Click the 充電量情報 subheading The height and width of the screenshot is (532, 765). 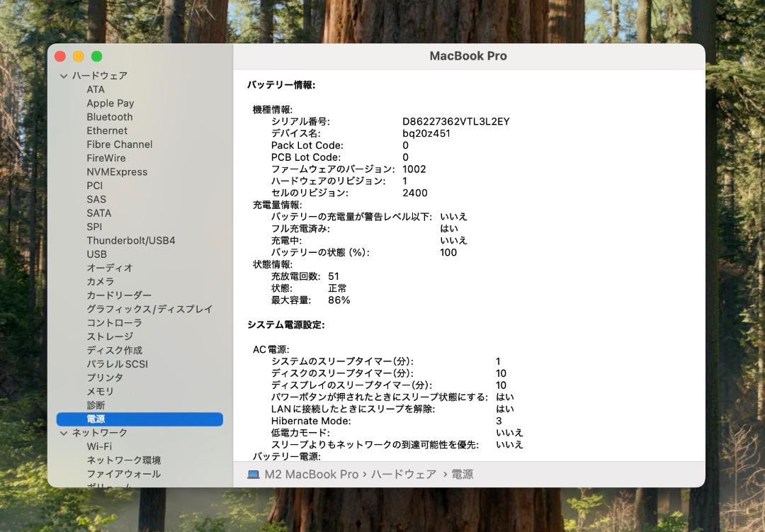point(278,205)
